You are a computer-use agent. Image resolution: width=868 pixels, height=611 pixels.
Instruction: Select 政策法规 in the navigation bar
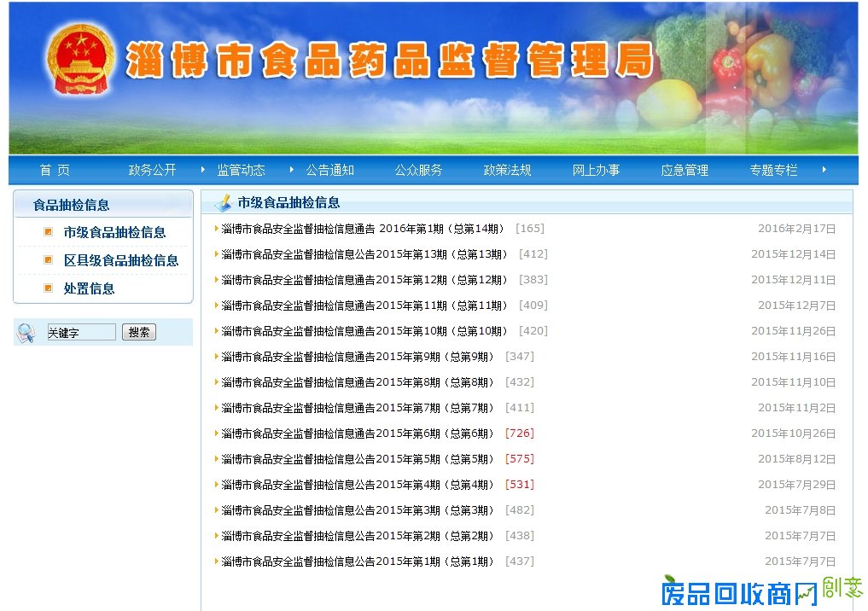point(510,170)
